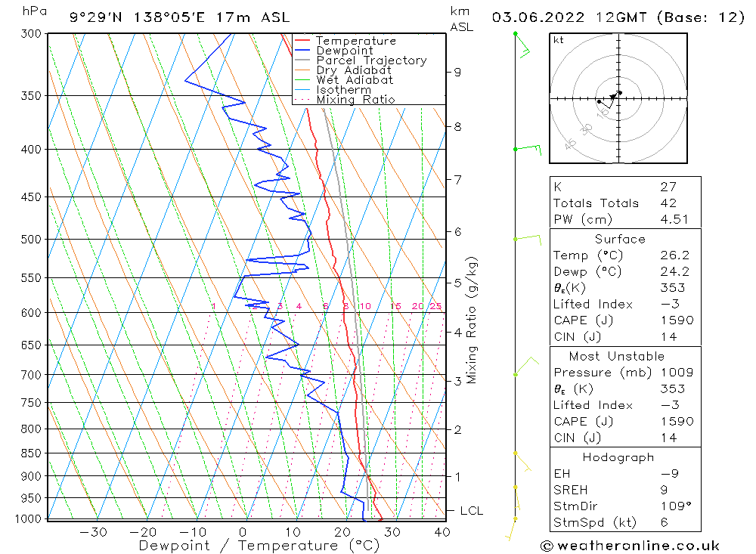Click the EH value -9
Screen dimensions: 756x554
(x=669, y=473)
